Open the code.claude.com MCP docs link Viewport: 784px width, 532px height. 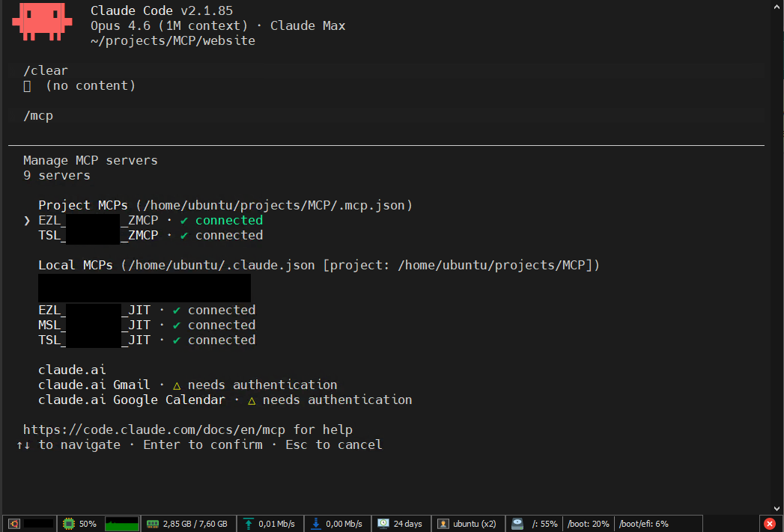(154, 429)
